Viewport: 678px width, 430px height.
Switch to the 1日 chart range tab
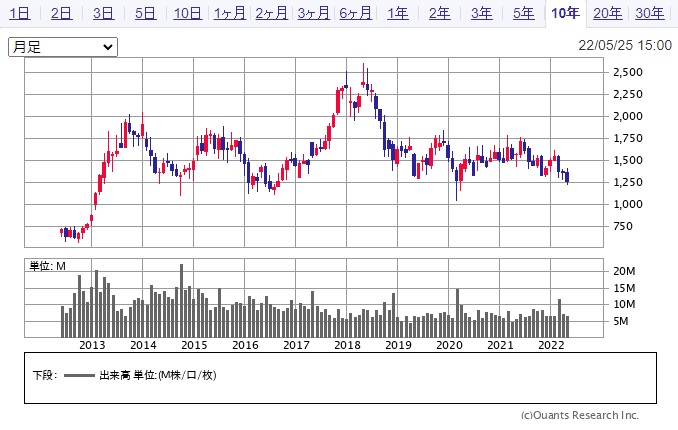pyautogui.click(x=19, y=13)
